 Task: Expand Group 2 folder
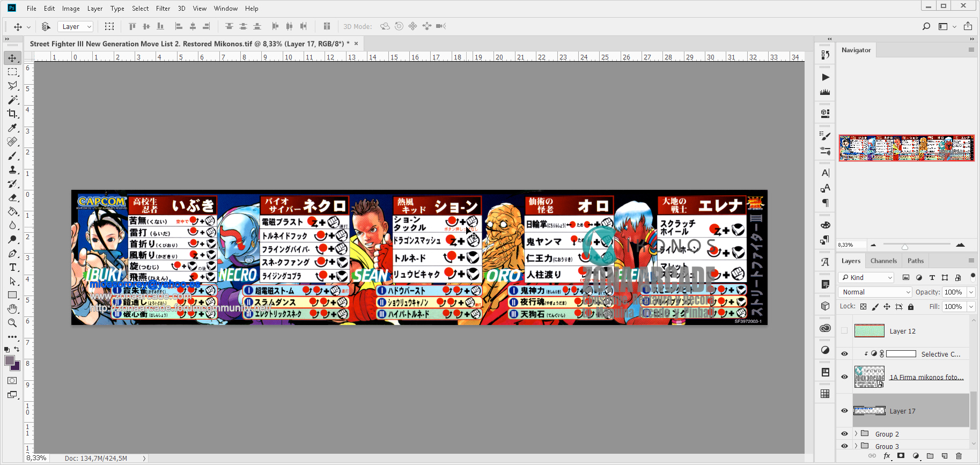856,434
